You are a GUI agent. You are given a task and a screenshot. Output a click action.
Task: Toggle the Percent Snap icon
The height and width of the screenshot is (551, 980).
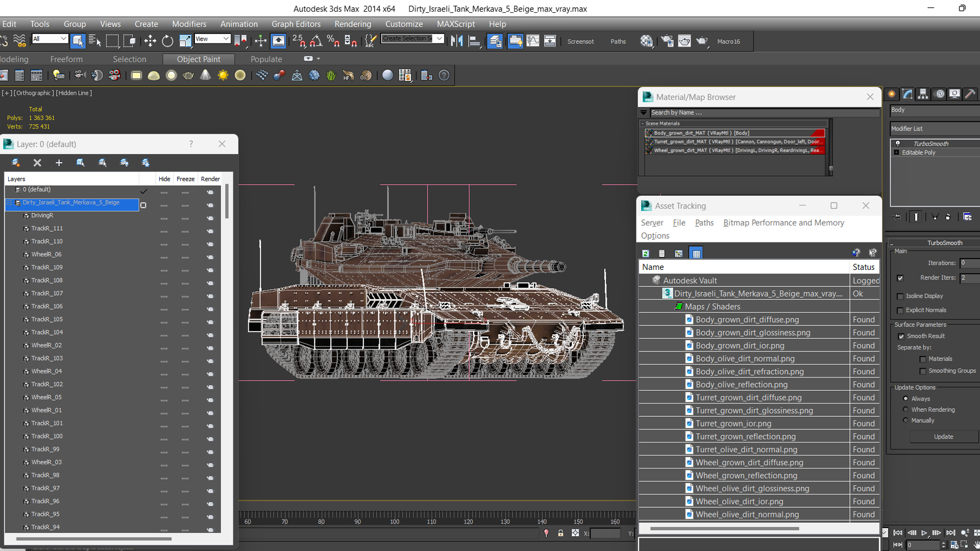point(333,41)
